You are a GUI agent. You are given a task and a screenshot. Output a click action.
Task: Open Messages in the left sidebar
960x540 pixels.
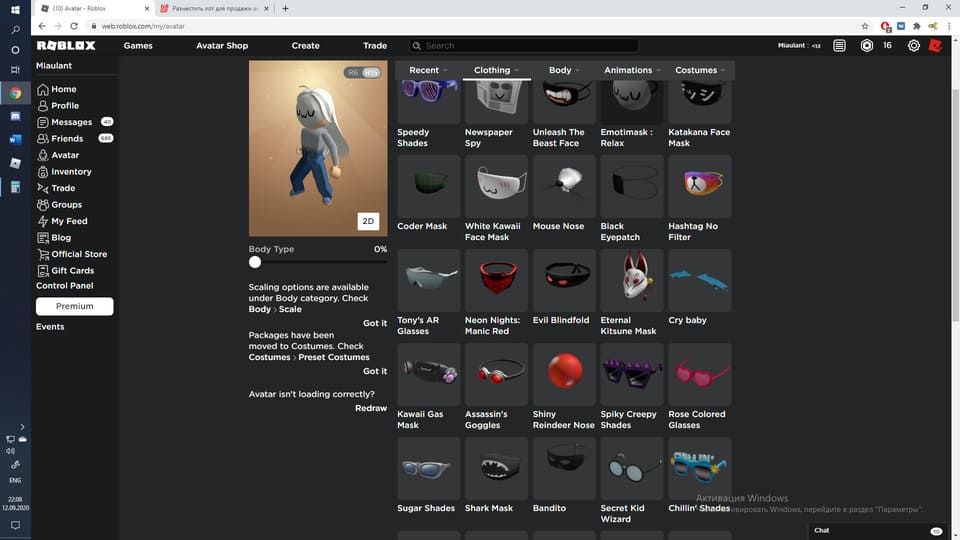pos(71,122)
